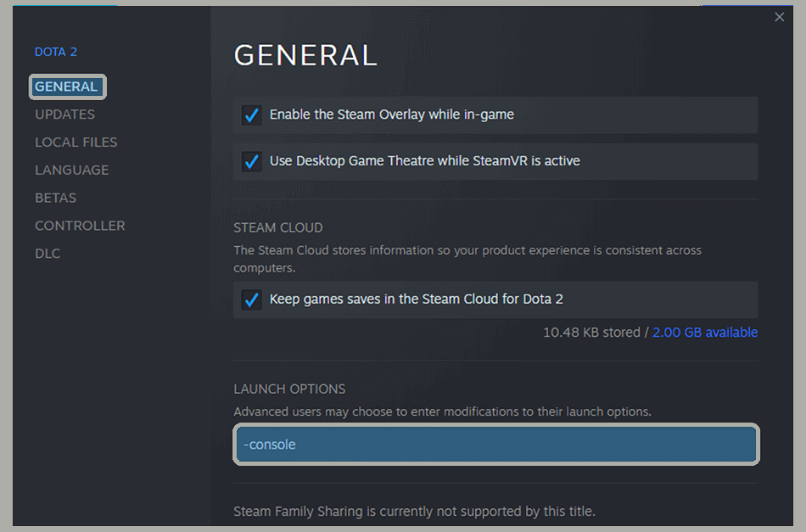The image size is (806, 532).
Task: Click the launch options field containing -console
Action: [x=495, y=445]
